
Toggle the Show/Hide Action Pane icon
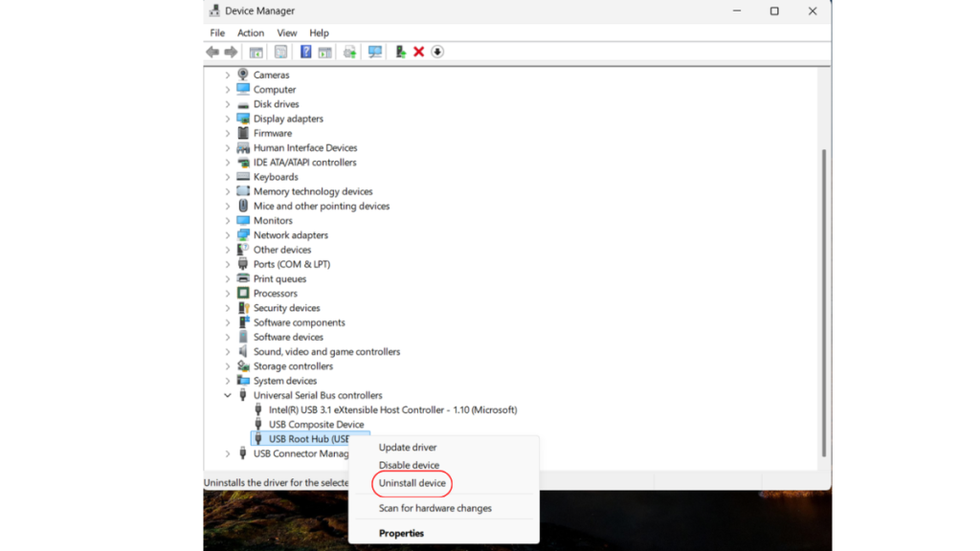tap(325, 52)
